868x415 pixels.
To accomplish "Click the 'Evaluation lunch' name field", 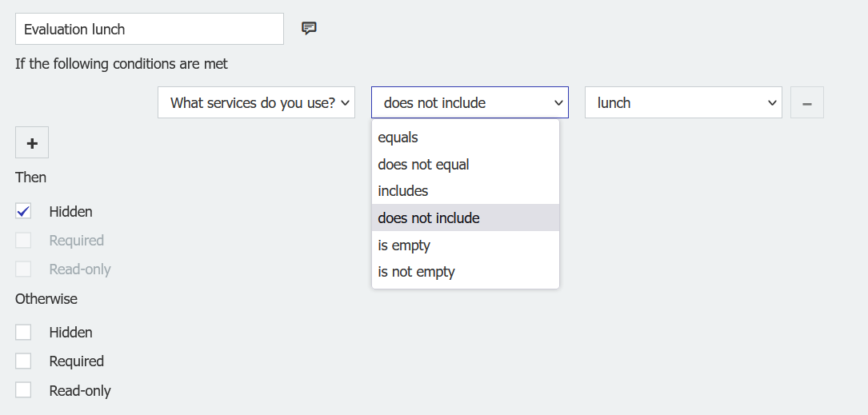I will (150, 30).
